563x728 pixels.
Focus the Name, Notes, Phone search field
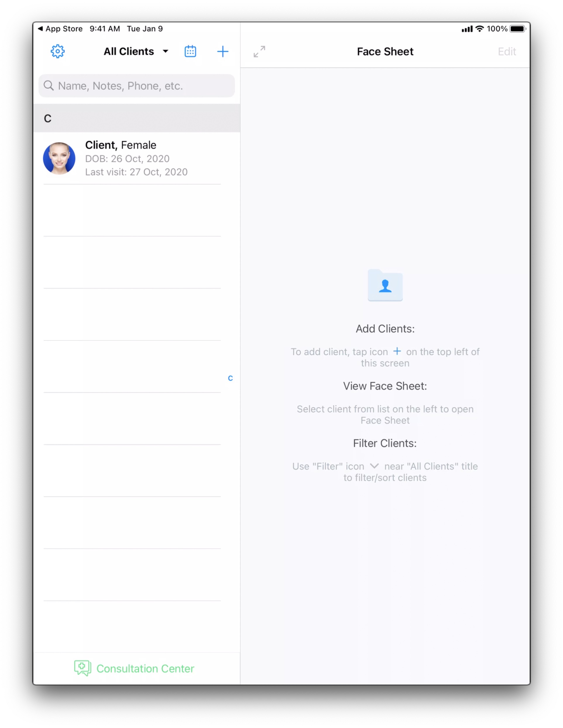(x=137, y=86)
